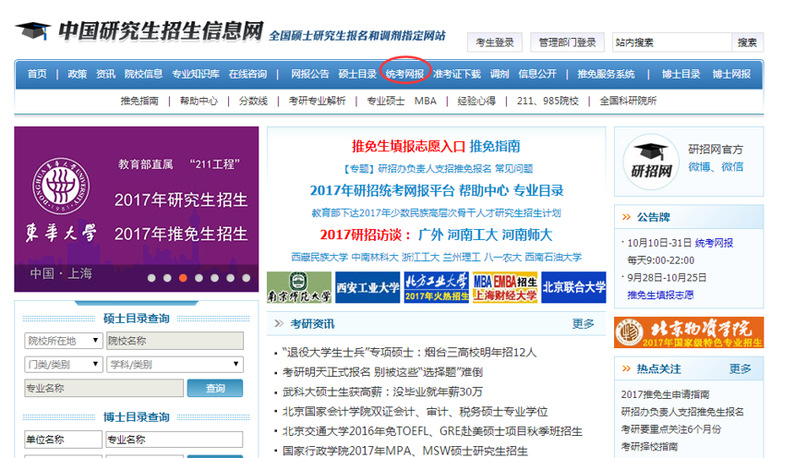Open 推免生填报志愿 link in 公告牌

click(661, 295)
